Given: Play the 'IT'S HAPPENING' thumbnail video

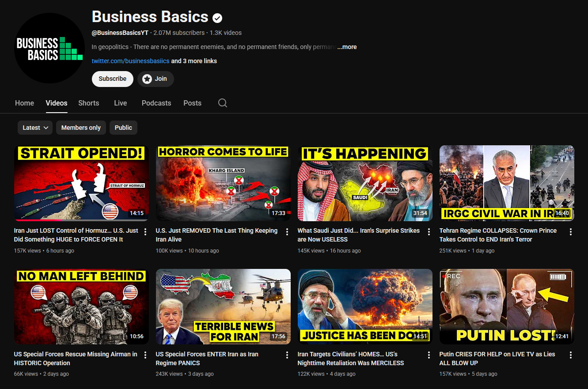Looking at the screenshot, I should [x=365, y=183].
